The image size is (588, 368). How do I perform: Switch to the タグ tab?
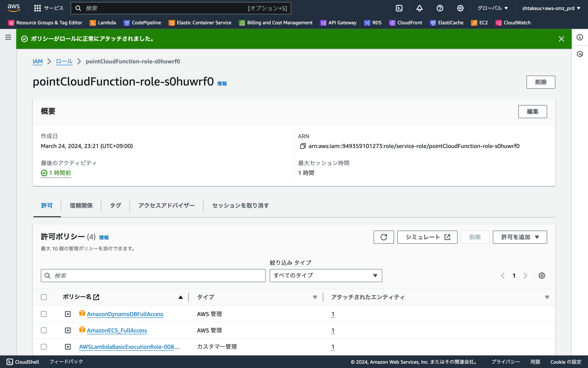click(x=115, y=206)
